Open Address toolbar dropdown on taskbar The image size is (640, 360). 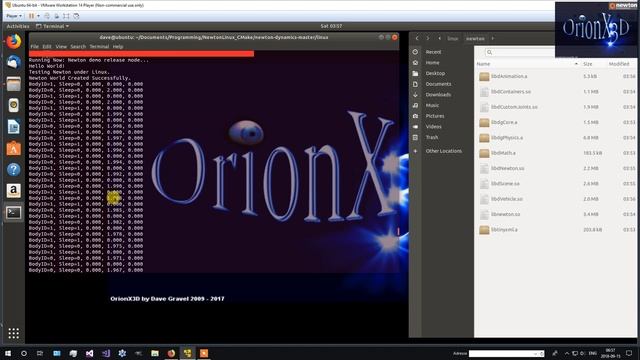click(x=535, y=353)
